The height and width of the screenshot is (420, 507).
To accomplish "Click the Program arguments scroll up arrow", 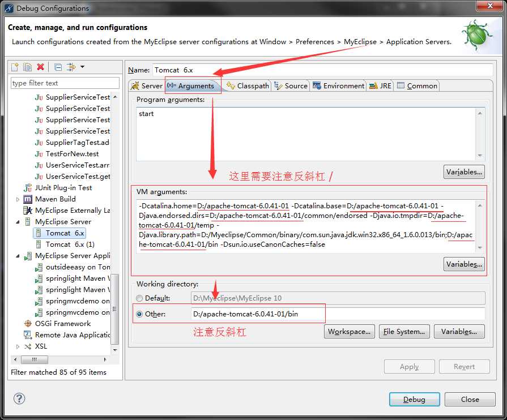I will (x=480, y=113).
